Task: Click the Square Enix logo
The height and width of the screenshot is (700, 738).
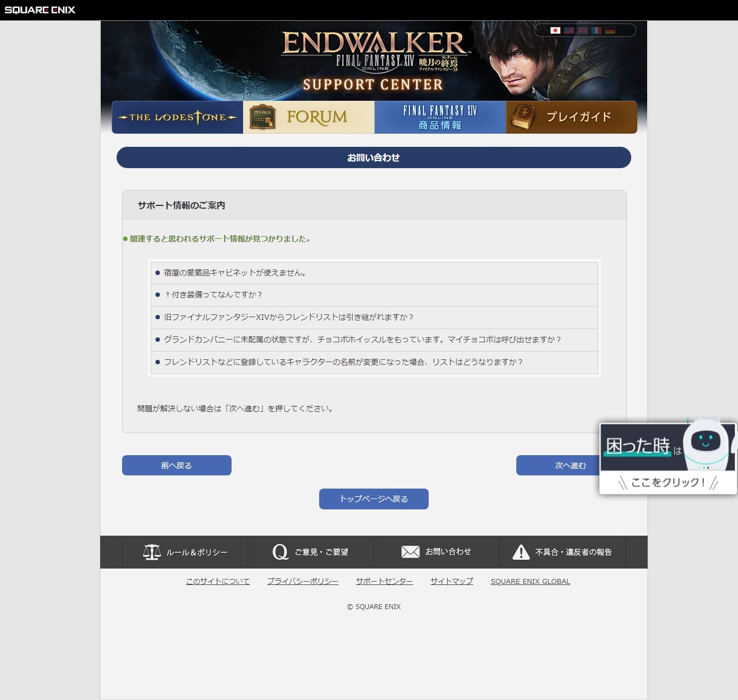Action: (40, 10)
